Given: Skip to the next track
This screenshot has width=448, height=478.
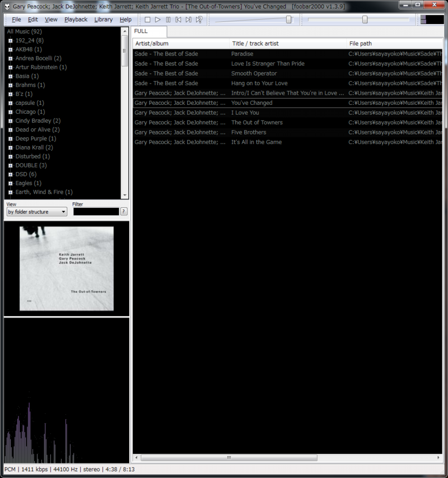Looking at the screenshot, I should [x=189, y=20].
